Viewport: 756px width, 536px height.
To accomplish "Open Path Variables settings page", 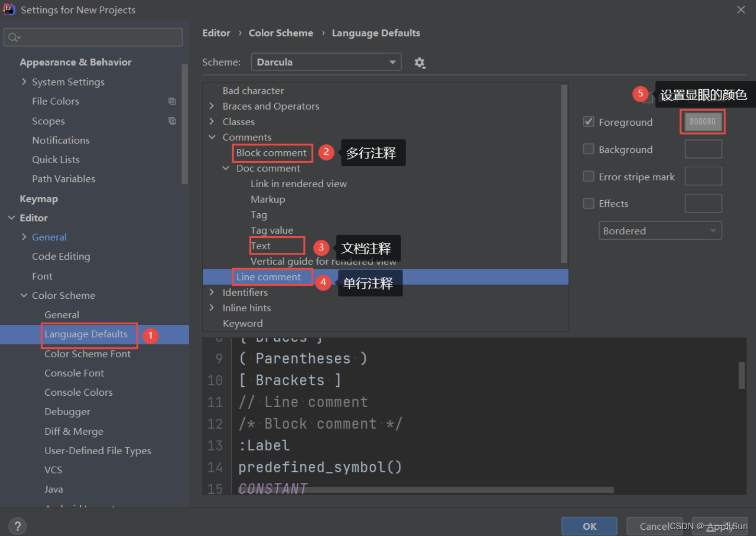I will tap(64, 179).
